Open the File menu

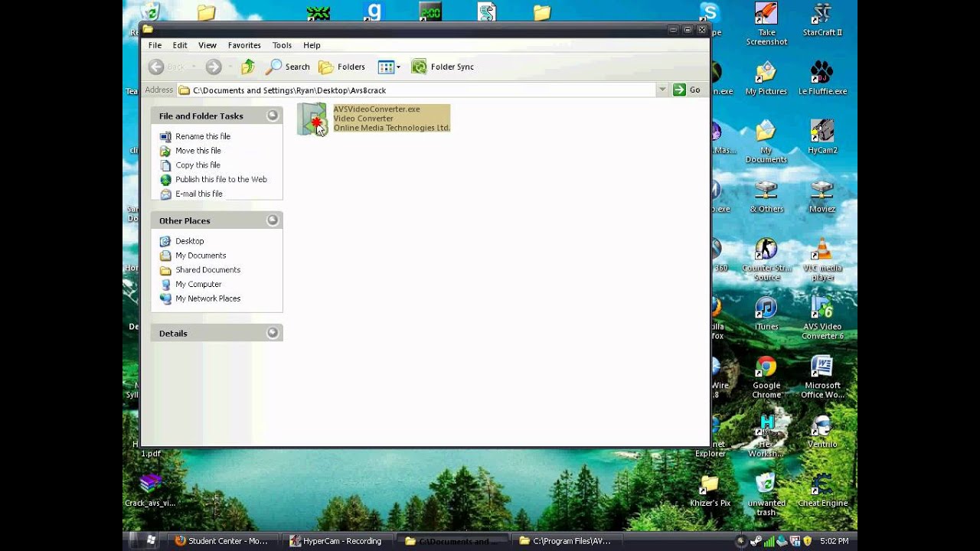(155, 45)
